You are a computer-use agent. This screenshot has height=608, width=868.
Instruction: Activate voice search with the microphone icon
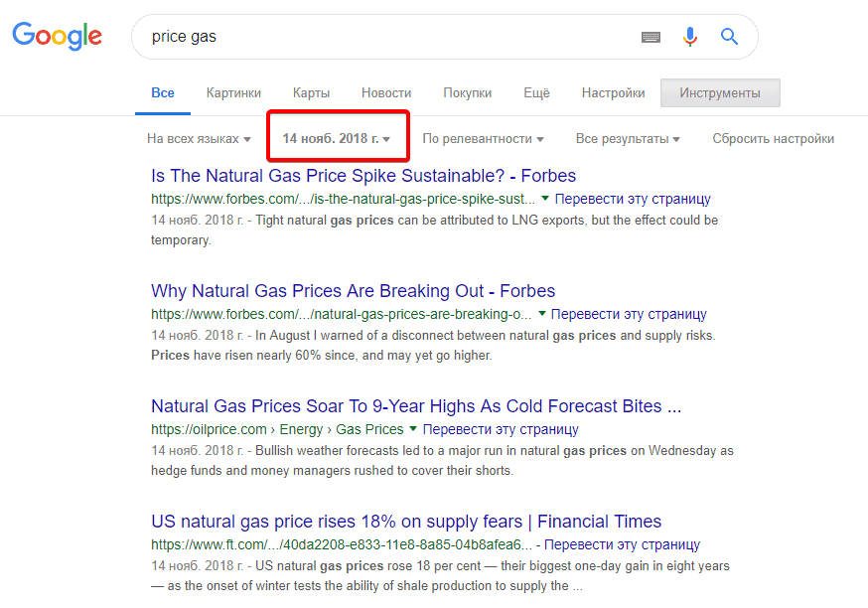coord(690,37)
